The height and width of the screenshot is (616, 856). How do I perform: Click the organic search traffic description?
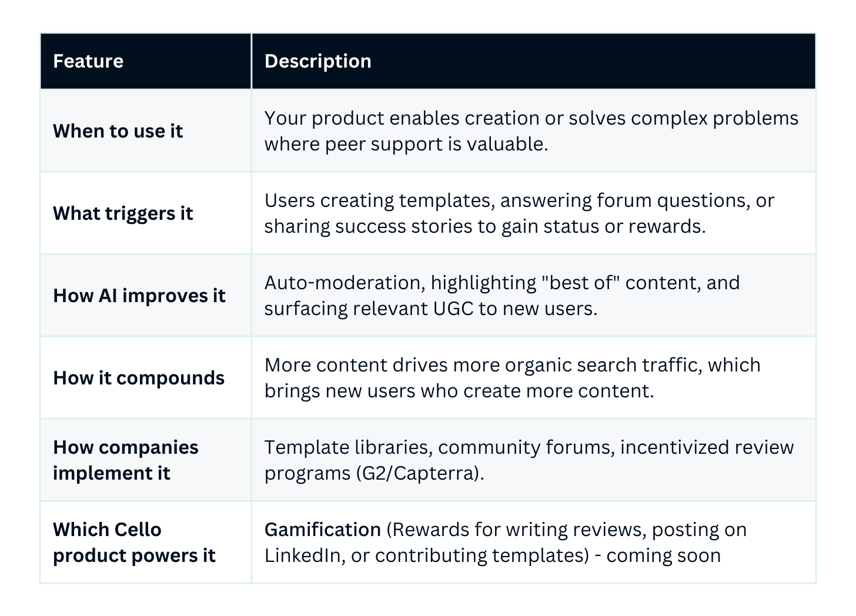click(512, 378)
